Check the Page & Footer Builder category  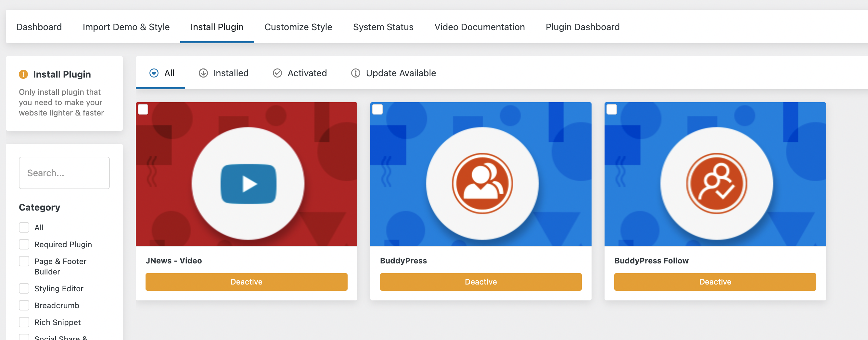pyautogui.click(x=24, y=261)
